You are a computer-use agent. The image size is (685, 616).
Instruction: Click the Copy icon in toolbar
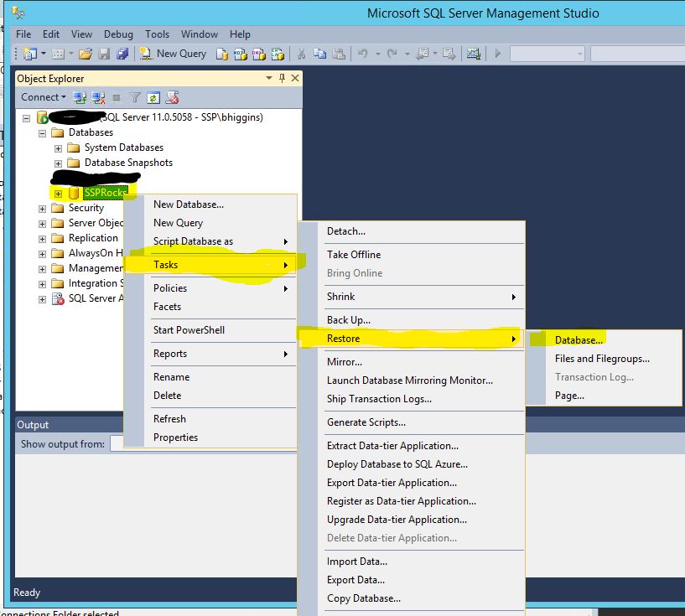pyautogui.click(x=319, y=54)
